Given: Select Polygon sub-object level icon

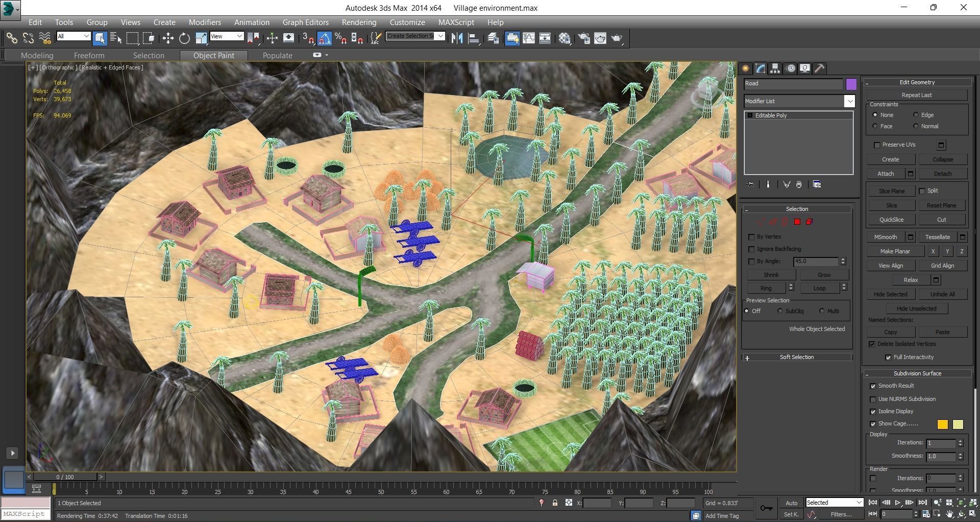Looking at the screenshot, I should pos(797,222).
